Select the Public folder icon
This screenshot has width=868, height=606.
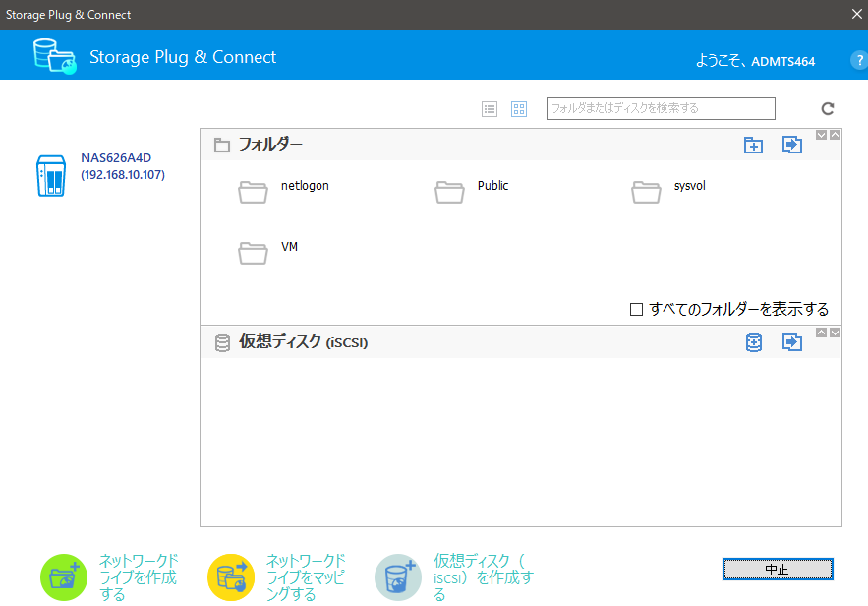449,192
